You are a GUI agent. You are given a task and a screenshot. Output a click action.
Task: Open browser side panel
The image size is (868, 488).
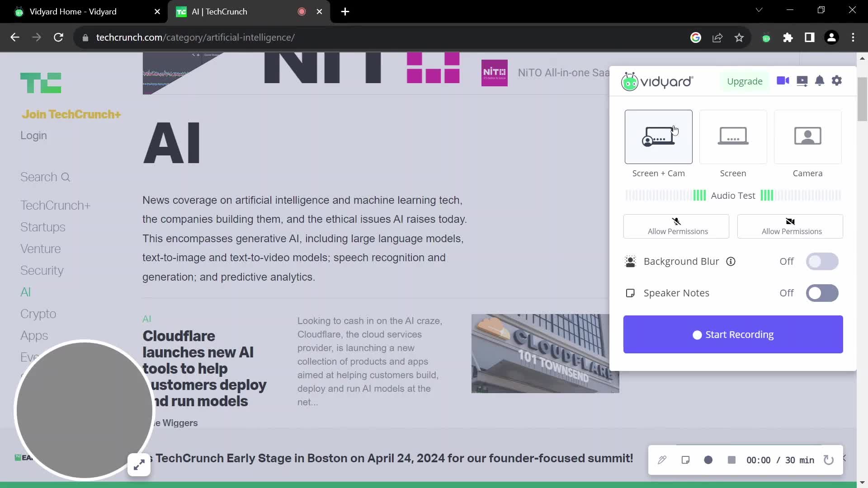809,38
